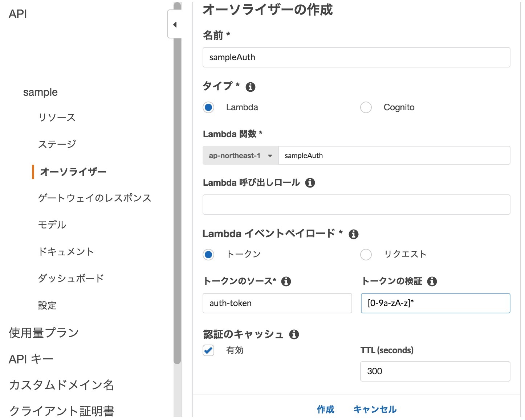Select the Lambda radio button

click(208, 107)
